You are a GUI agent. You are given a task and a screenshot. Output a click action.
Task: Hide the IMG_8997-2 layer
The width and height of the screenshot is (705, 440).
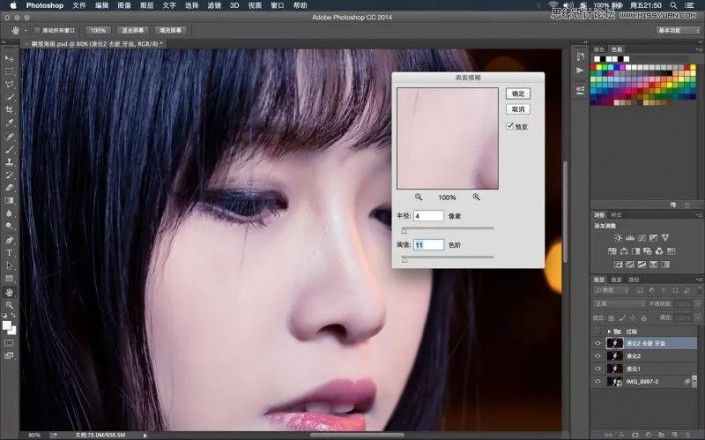tap(598, 381)
